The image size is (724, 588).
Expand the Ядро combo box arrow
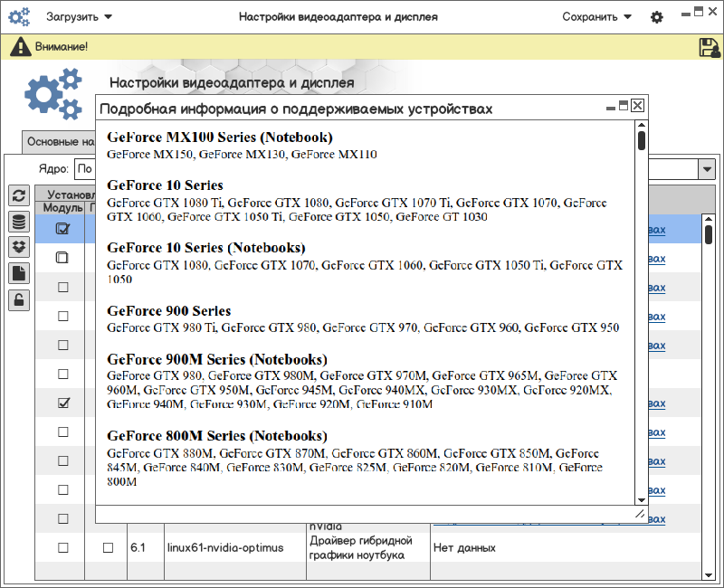coord(706,169)
